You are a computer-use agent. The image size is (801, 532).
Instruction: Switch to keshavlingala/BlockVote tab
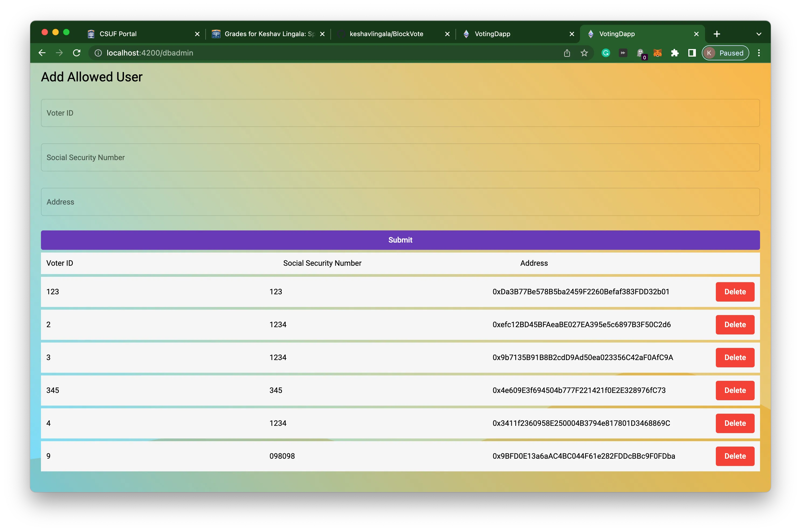coord(393,34)
